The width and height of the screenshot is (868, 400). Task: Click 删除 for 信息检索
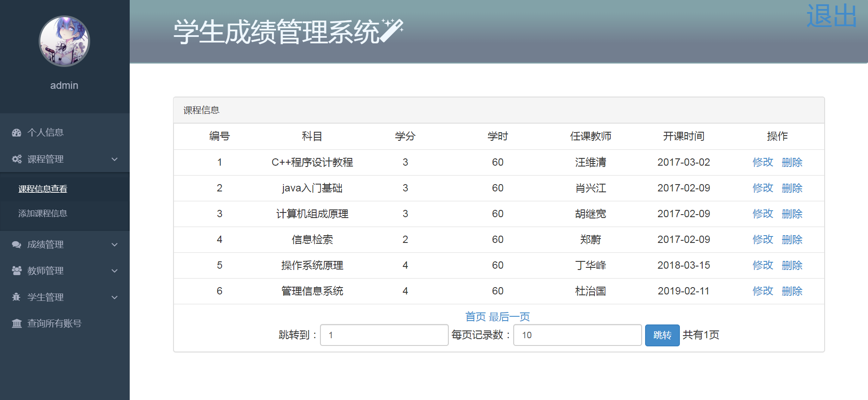[792, 239]
